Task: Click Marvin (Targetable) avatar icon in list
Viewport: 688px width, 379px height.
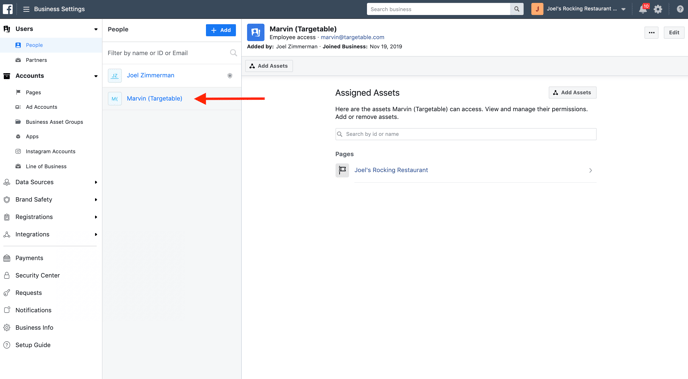Action: tap(115, 99)
